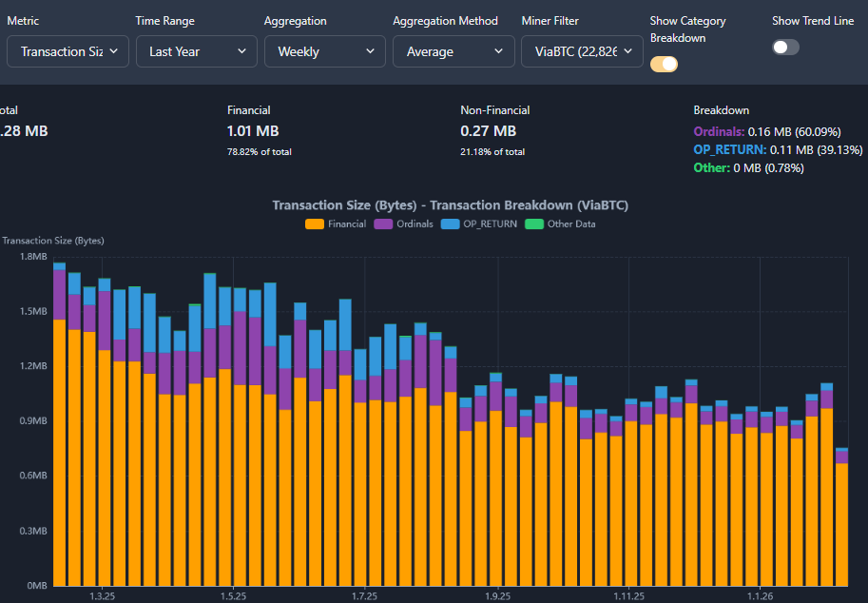Viewport: 868px width, 603px height.
Task: Select the green Other label in Breakdown
Action: click(x=710, y=168)
